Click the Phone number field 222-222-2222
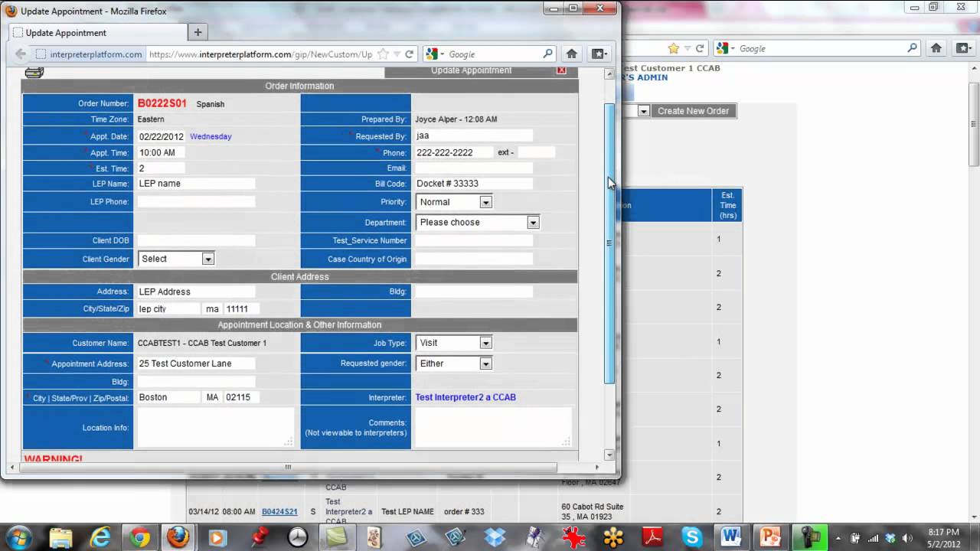 (x=453, y=152)
